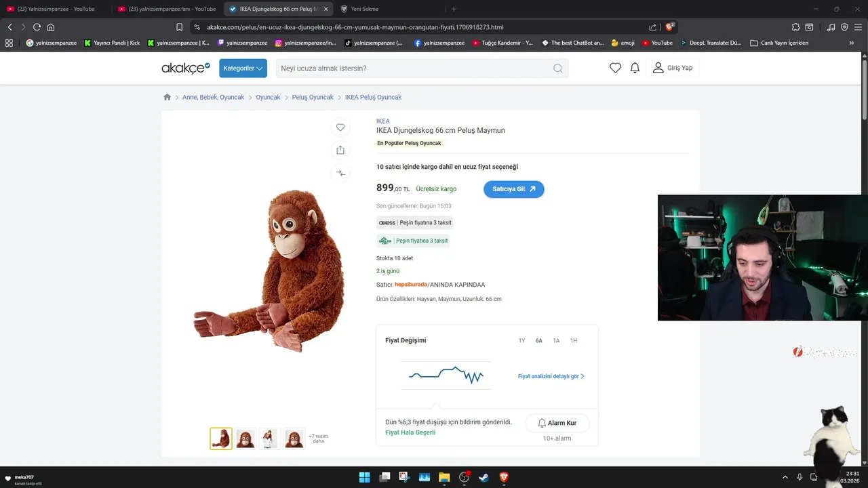Select the 6A price history range
This screenshot has height=488, width=868.
(x=539, y=341)
